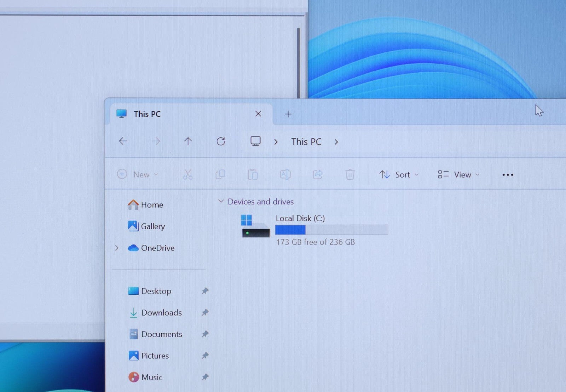Open the See more ellipsis menu
The height and width of the screenshot is (392, 566).
pos(508,175)
